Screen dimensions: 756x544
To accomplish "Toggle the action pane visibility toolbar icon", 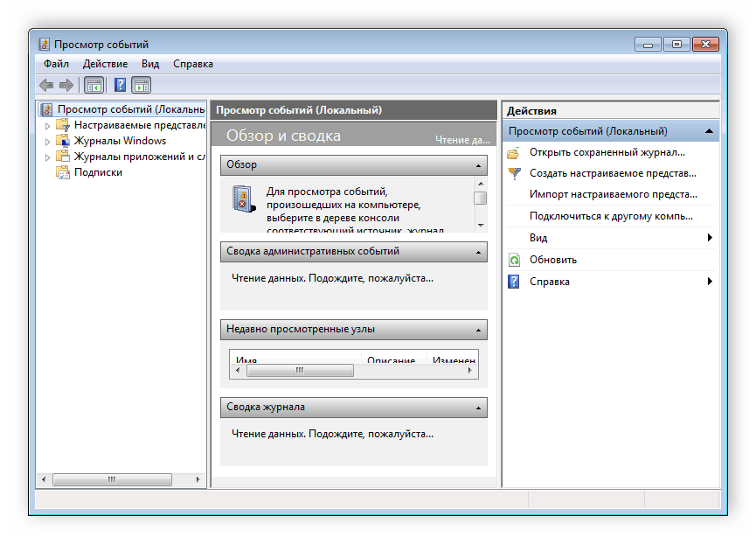I will (142, 84).
